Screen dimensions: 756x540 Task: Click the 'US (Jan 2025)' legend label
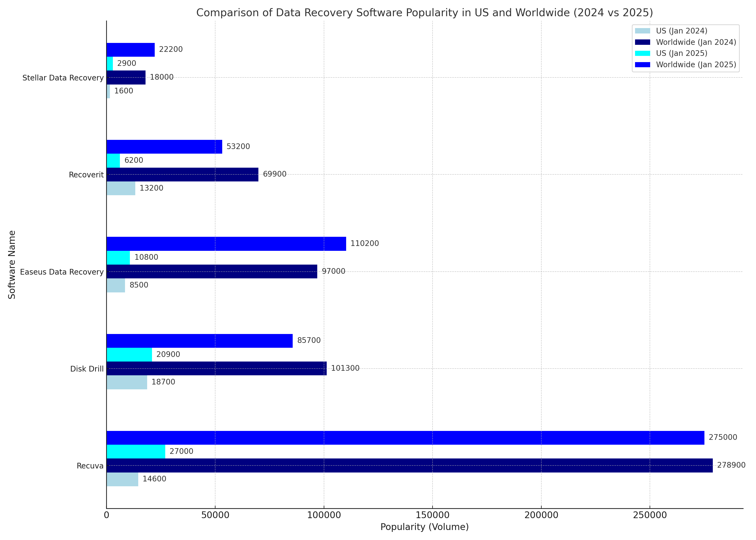pyautogui.click(x=681, y=53)
